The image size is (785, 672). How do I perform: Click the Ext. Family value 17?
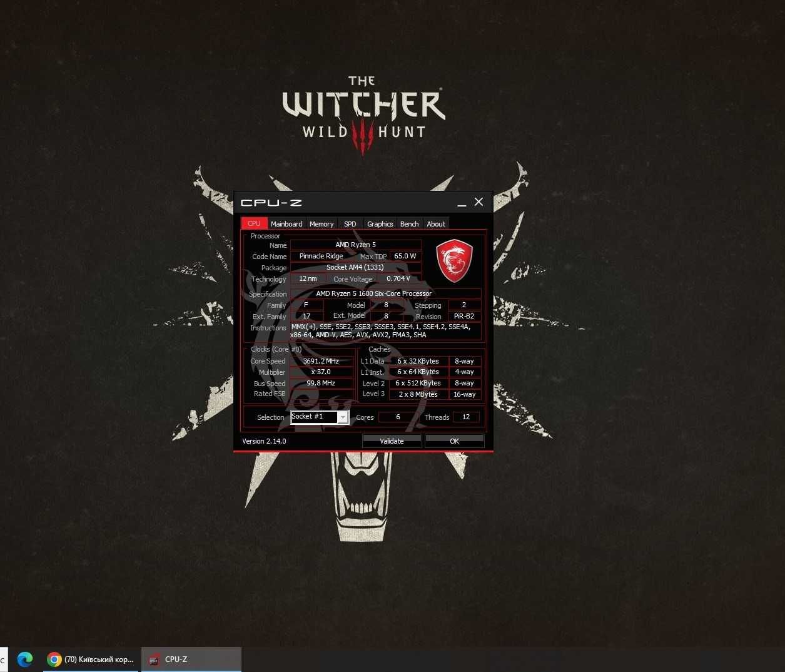coord(306,316)
